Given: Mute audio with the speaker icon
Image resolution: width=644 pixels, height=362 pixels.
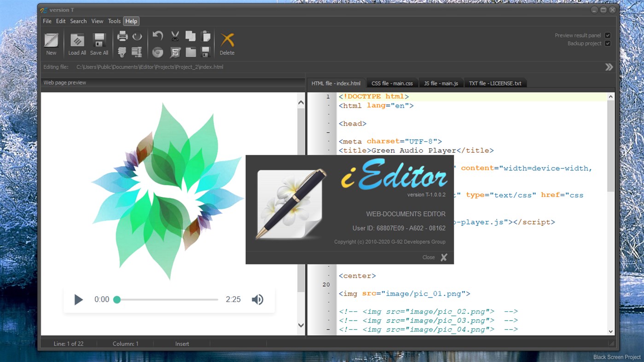Looking at the screenshot, I should pyautogui.click(x=257, y=299).
